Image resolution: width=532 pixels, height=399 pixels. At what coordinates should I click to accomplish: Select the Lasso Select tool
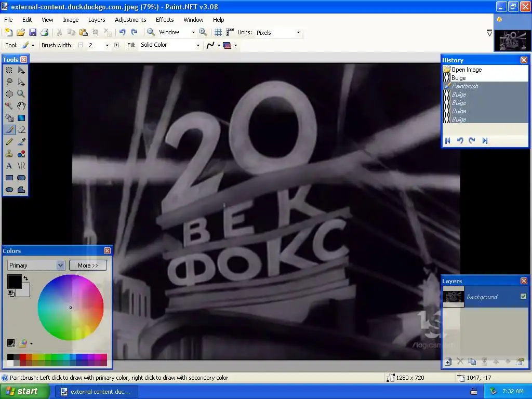[9, 82]
